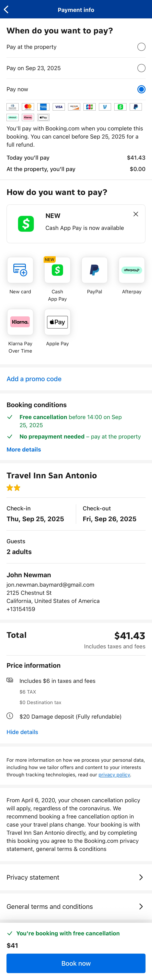
Task: View More details about booking conditions
Action: coord(24,449)
